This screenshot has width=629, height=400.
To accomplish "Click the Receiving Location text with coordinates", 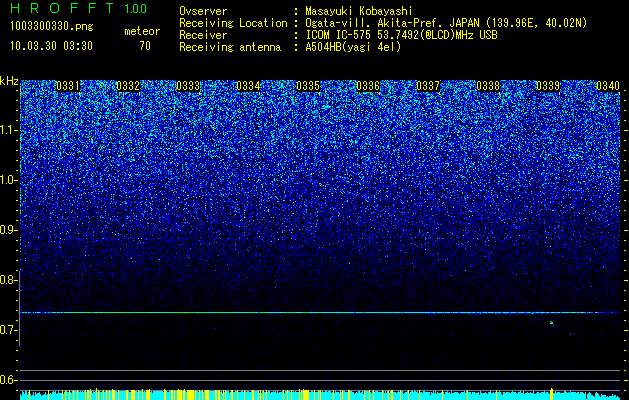I will click(446, 23).
